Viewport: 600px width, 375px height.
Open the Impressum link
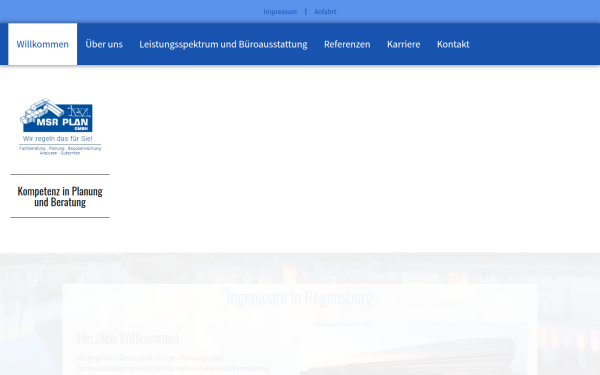tap(280, 12)
